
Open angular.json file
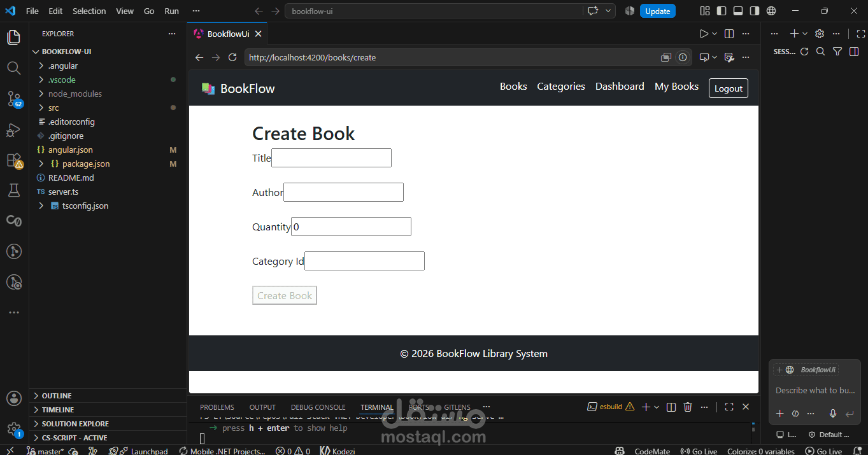tap(70, 150)
